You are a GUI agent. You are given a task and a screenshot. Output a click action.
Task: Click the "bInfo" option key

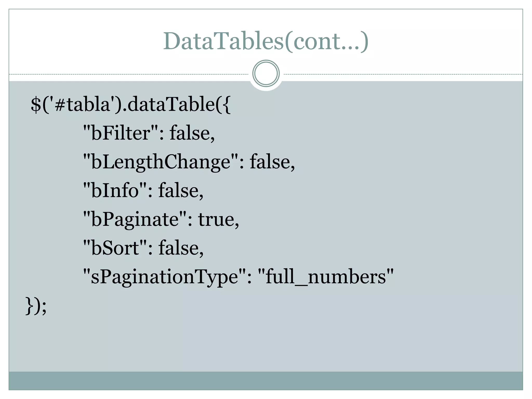115,191
